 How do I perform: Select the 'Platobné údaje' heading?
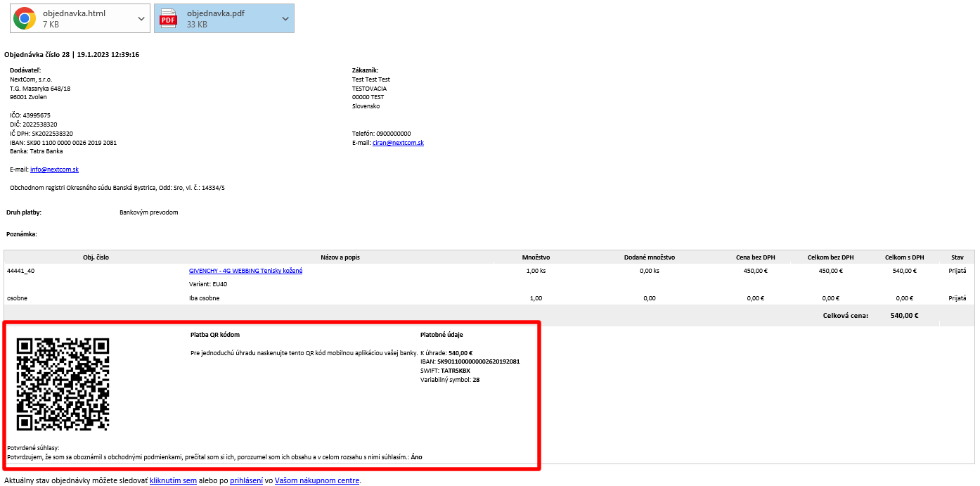[441, 335]
